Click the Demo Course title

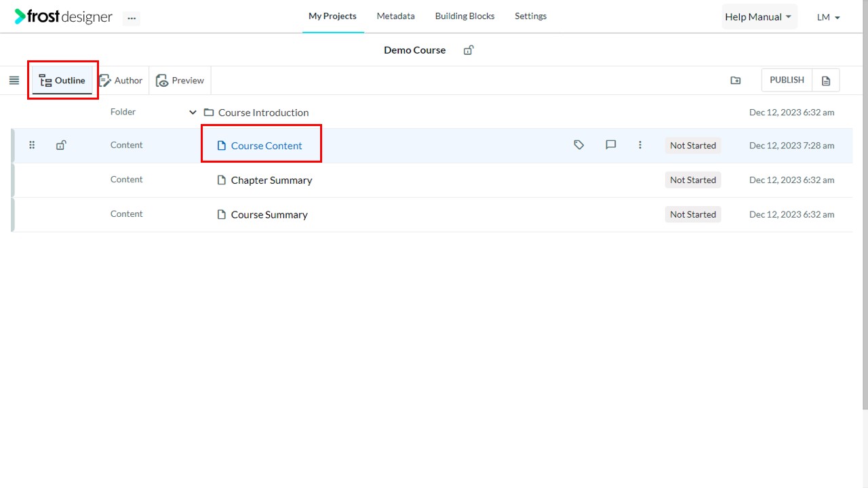pyautogui.click(x=415, y=50)
